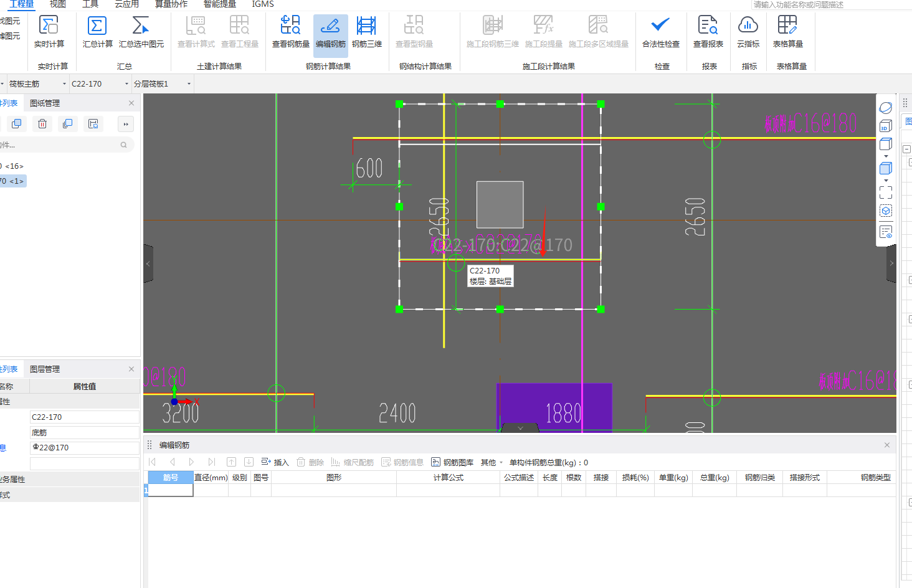
Task: Expand dropdown arrow under wireframe cube icon
Action: 886,156
